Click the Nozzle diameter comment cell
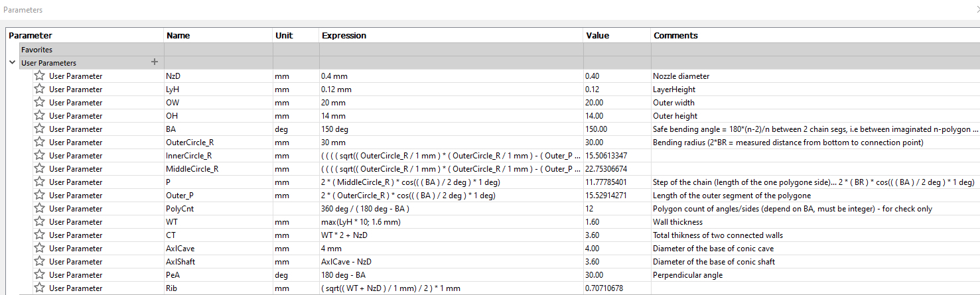 point(681,76)
